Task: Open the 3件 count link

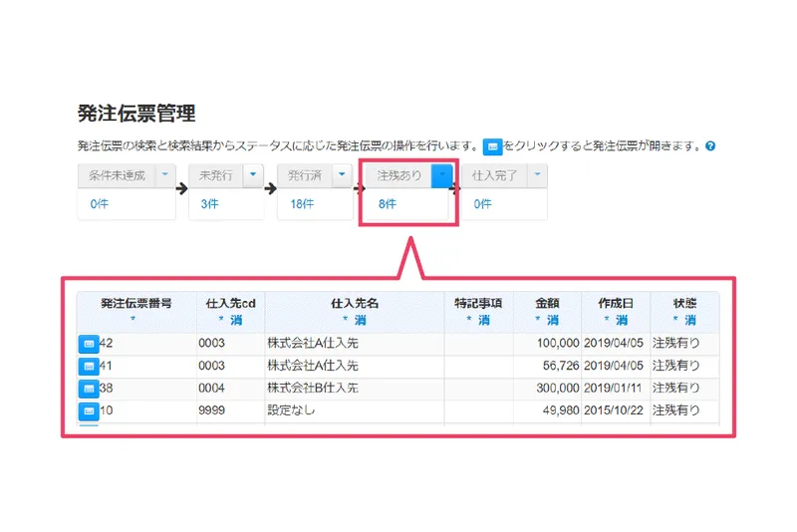Action: [209, 204]
